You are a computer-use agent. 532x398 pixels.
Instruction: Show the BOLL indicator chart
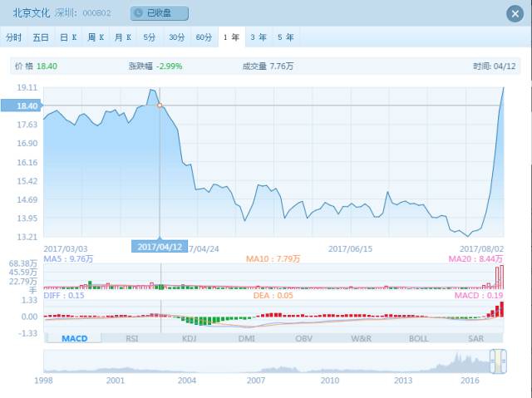click(418, 338)
